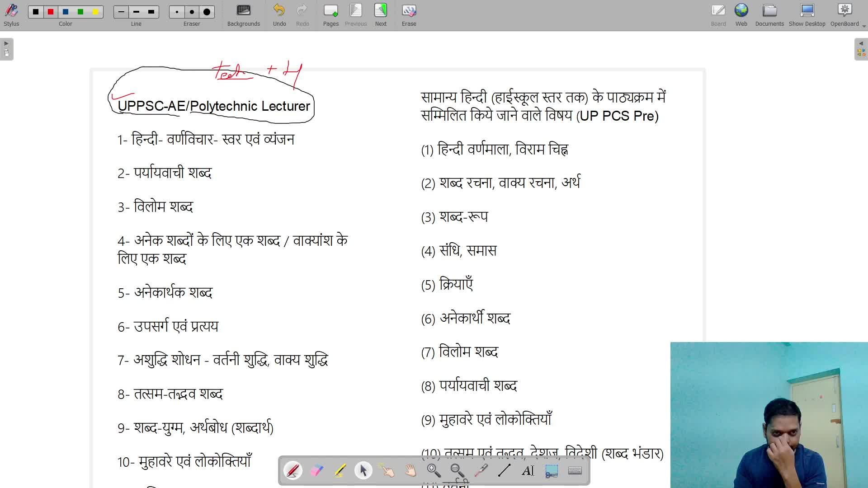Choose the yellow pen color
Screen dimensions: 868x488
(x=95, y=12)
